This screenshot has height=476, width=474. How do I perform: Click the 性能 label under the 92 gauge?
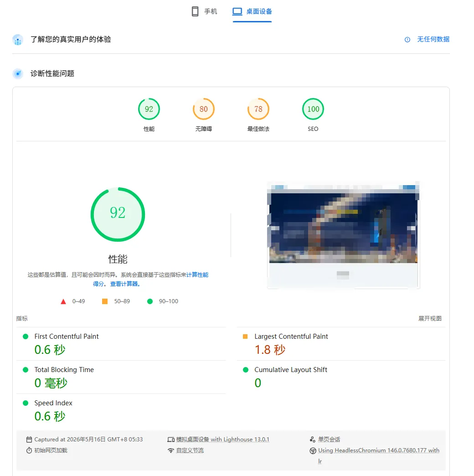149,129
